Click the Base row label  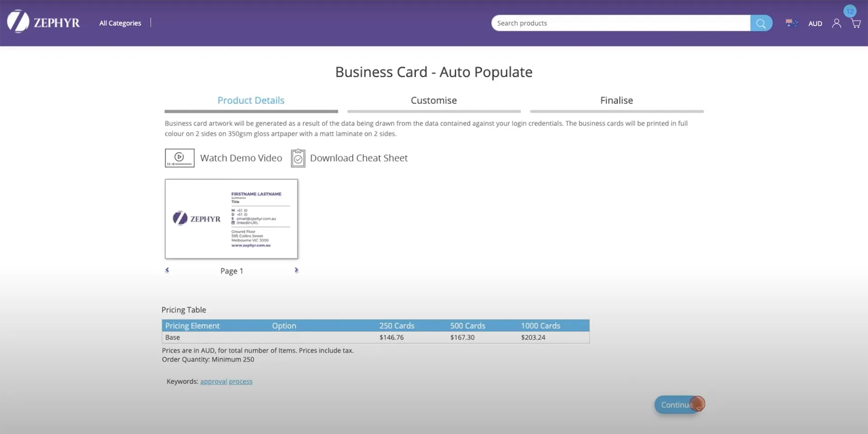coord(172,337)
